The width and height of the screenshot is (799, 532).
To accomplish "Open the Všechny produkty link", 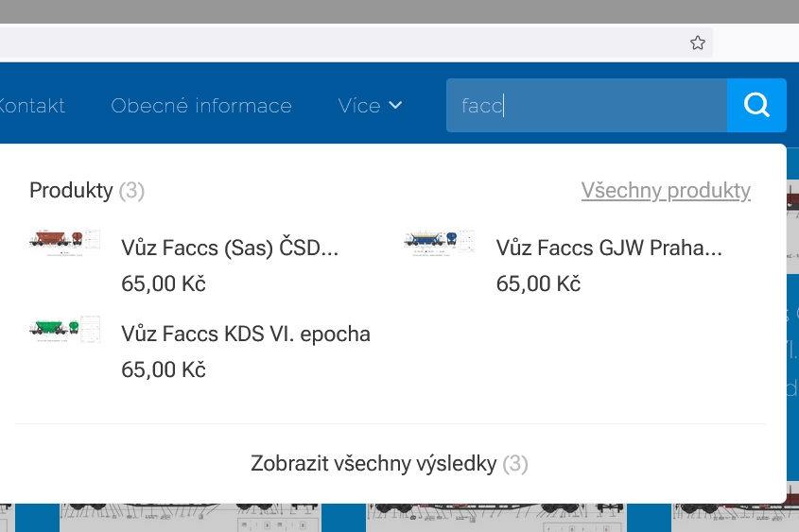I will pyautogui.click(x=666, y=191).
